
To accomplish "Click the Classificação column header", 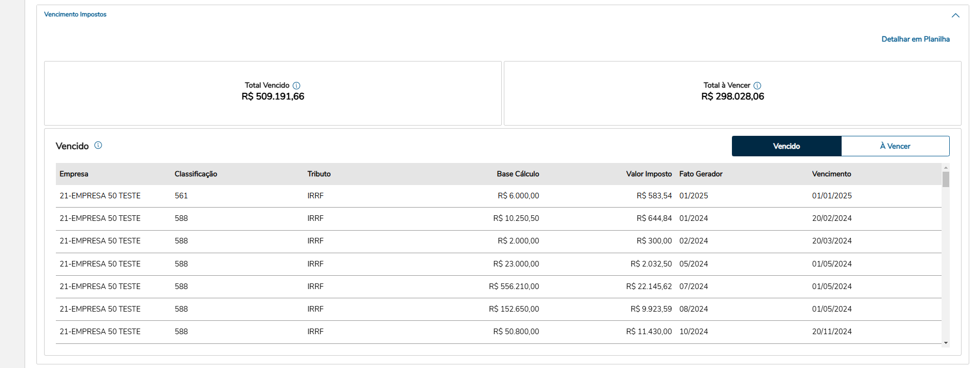I will 196,174.
